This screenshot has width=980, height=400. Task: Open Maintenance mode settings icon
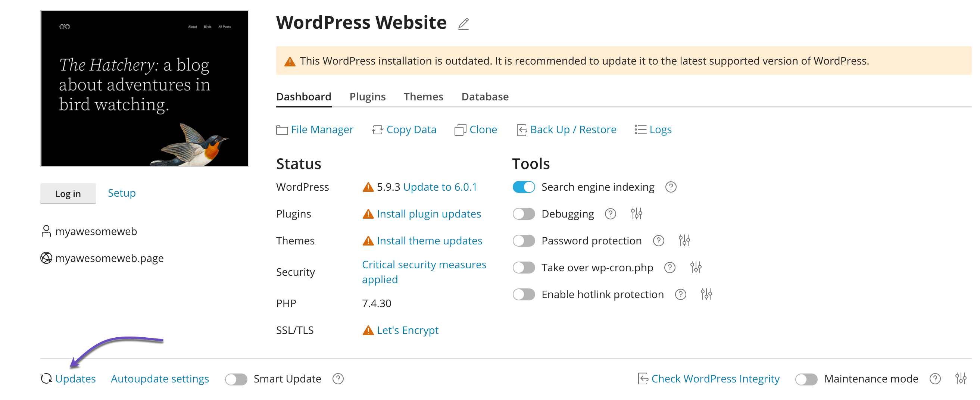pos(960,379)
